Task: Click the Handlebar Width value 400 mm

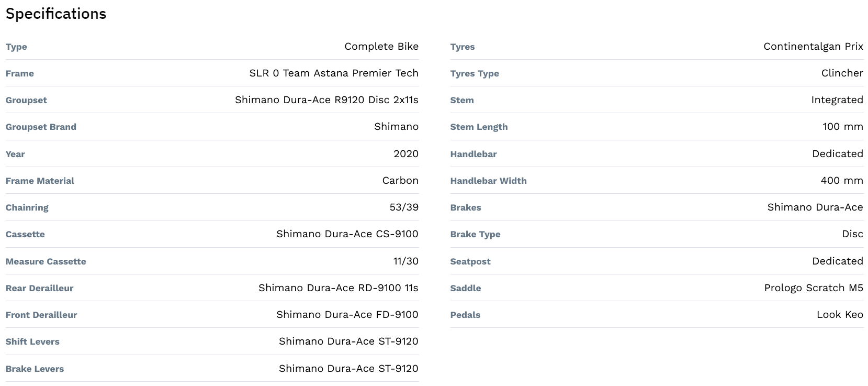Action: (841, 180)
